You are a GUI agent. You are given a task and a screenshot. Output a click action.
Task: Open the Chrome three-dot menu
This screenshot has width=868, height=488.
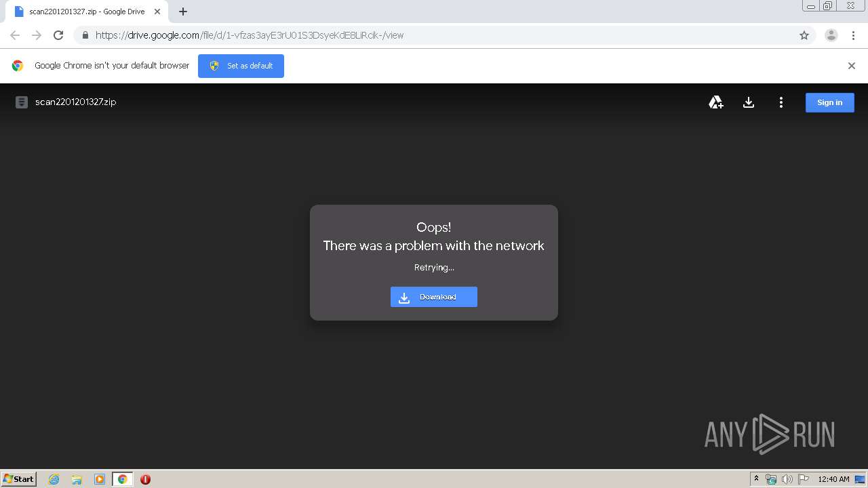(x=854, y=35)
